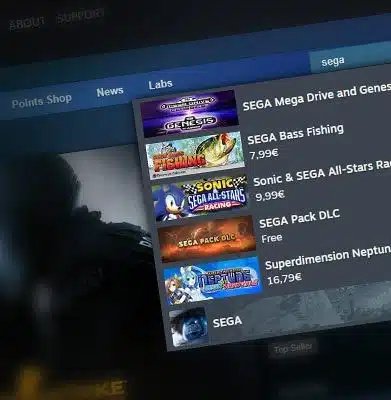The height and width of the screenshot is (400, 391).
Task: Click the search field containing sega
Action: coord(350,57)
